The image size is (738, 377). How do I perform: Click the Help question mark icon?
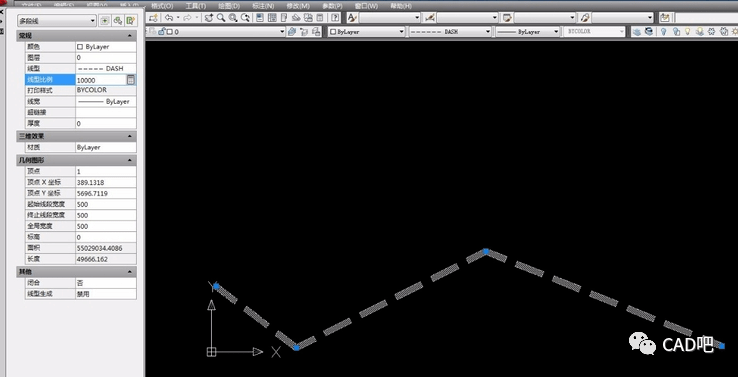tap(335, 18)
